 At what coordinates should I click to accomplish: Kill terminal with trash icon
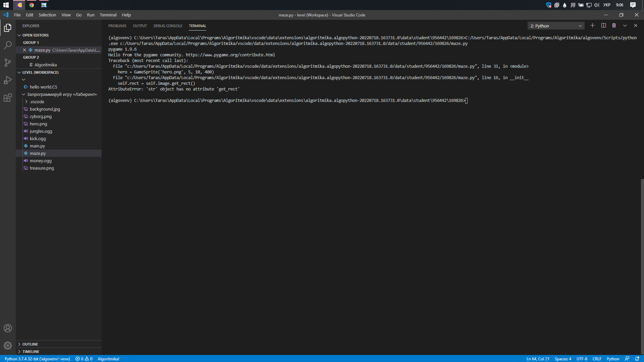tap(614, 25)
